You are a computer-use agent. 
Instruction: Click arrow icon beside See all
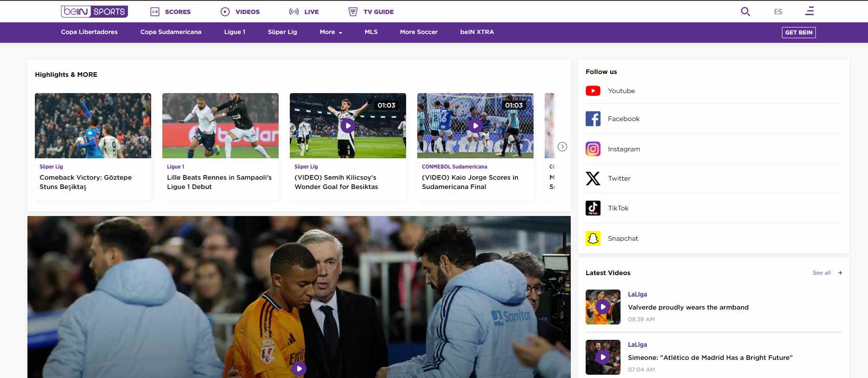[840, 273]
